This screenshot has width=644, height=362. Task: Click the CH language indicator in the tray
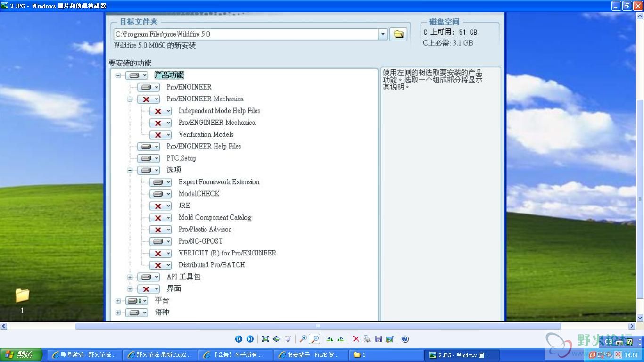[x=609, y=342]
